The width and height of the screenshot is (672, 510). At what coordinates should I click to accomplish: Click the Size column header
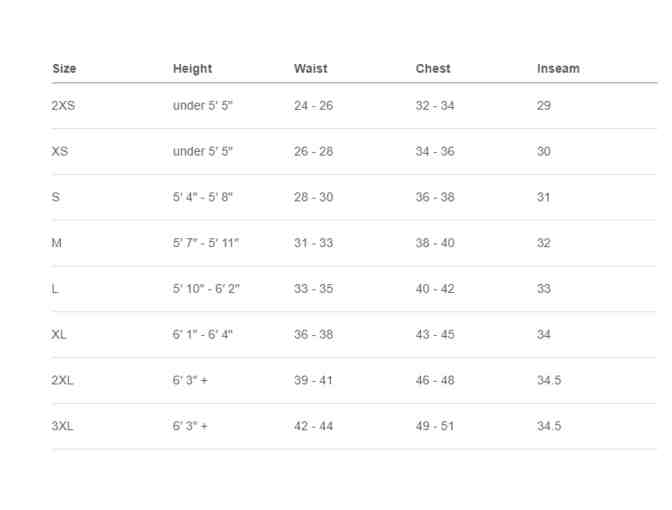(64, 69)
